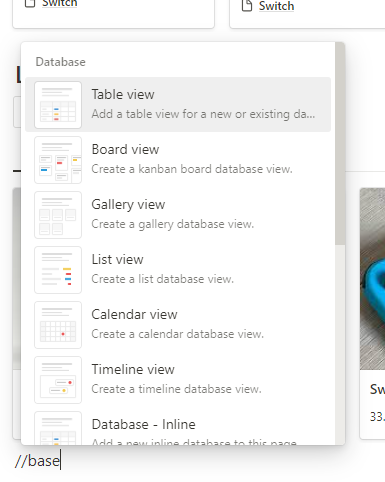Open the left Switch page link
The height and width of the screenshot is (482, 385).
coord(59,3)
